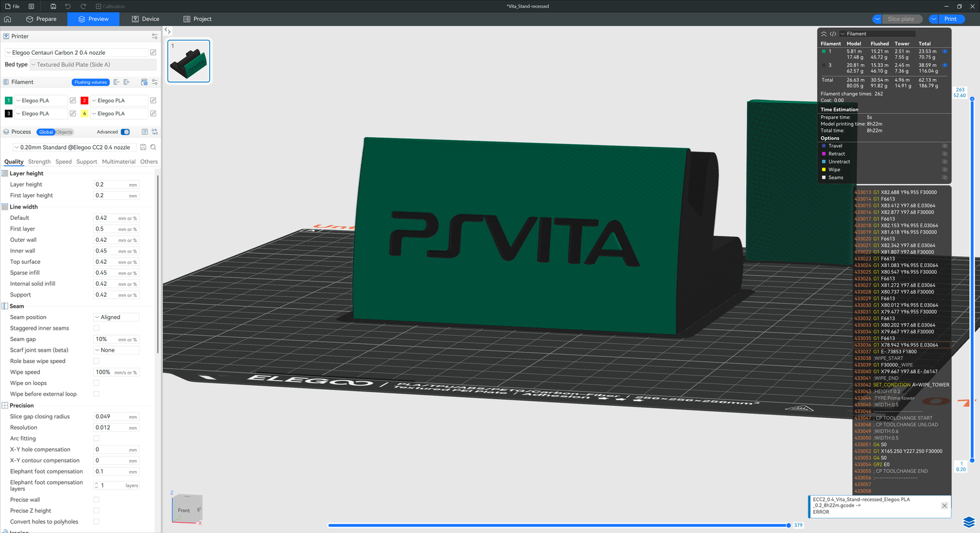Click the compare presets icon

click(154, 132)
